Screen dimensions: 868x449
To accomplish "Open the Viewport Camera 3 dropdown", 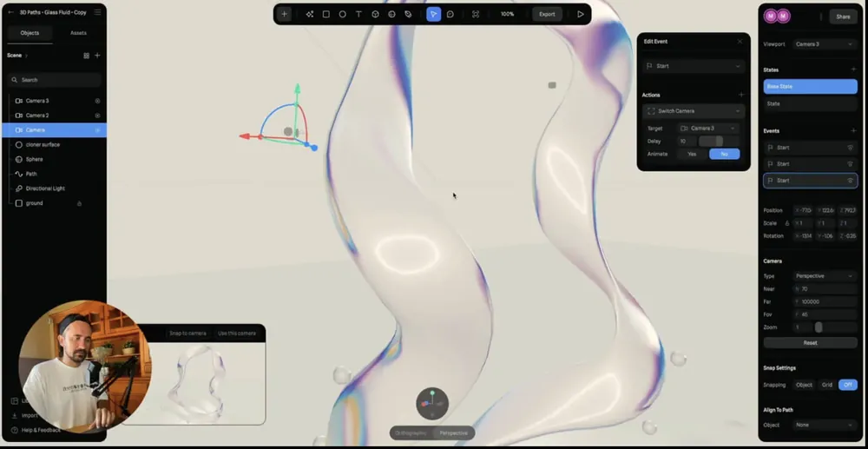I will 825,43.
